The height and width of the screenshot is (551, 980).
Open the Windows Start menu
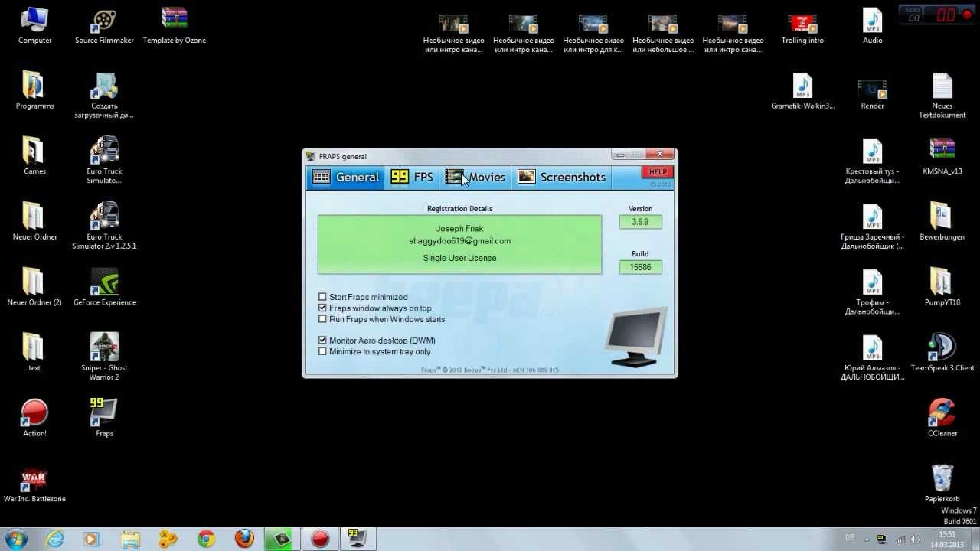coord(17,539)
